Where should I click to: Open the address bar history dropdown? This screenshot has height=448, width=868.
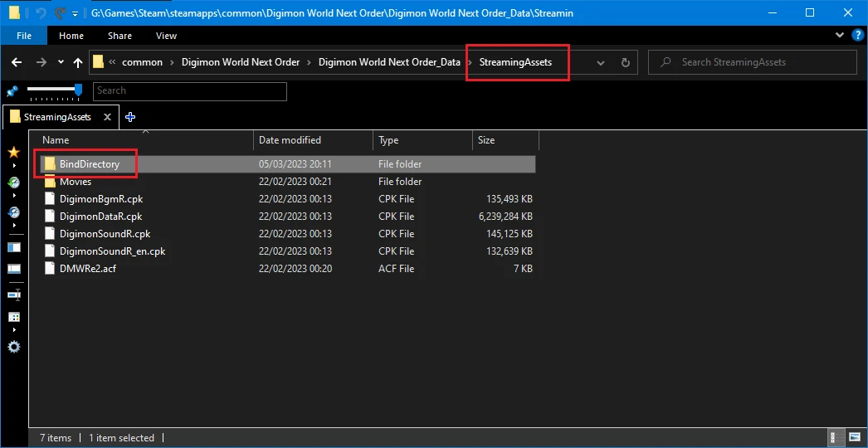pyautogui.click(x=601, y=62)
